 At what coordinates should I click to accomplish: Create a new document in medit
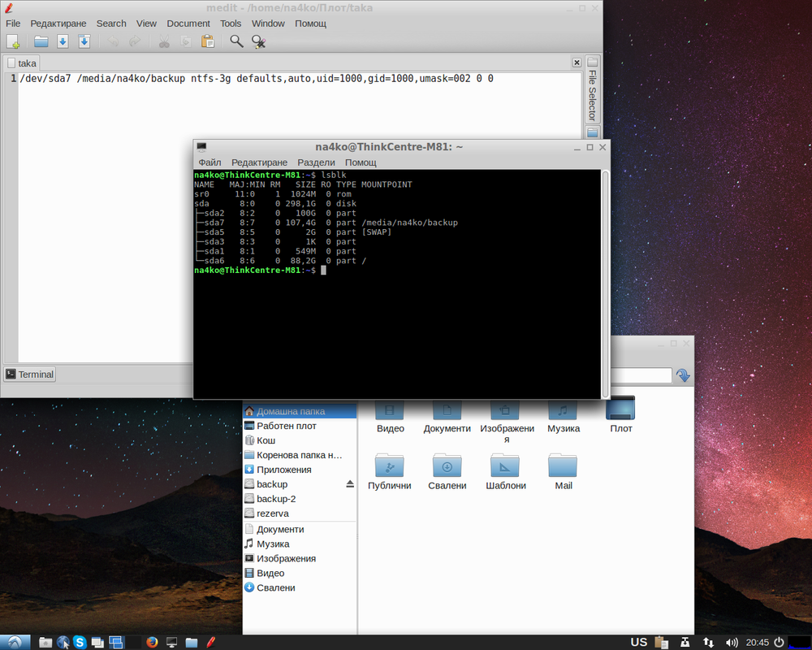click(13, 41)
